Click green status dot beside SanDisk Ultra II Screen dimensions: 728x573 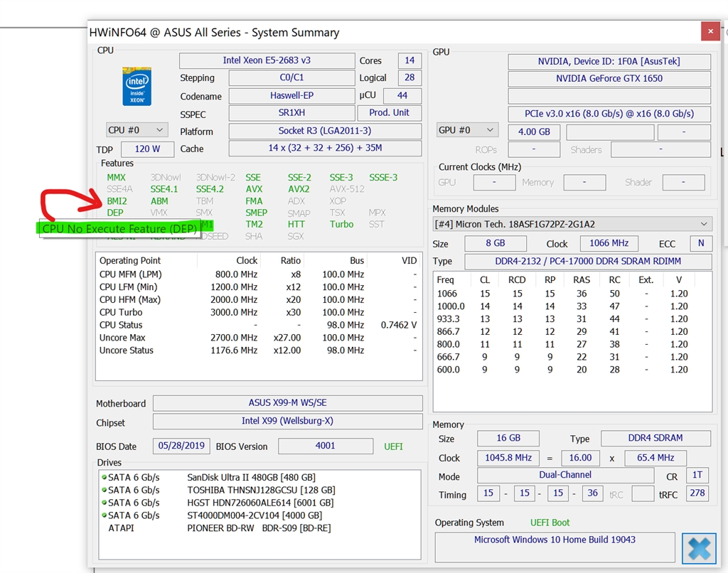click(x=105, y=477)
